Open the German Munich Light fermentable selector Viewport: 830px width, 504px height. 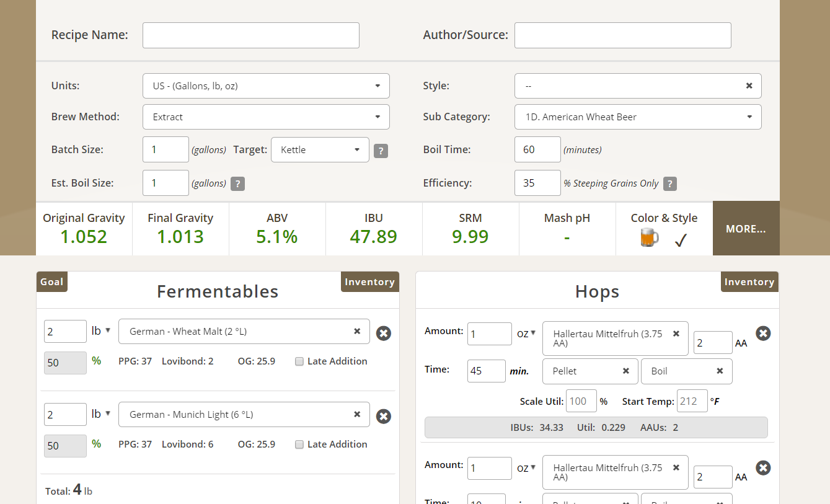point(244,415)
